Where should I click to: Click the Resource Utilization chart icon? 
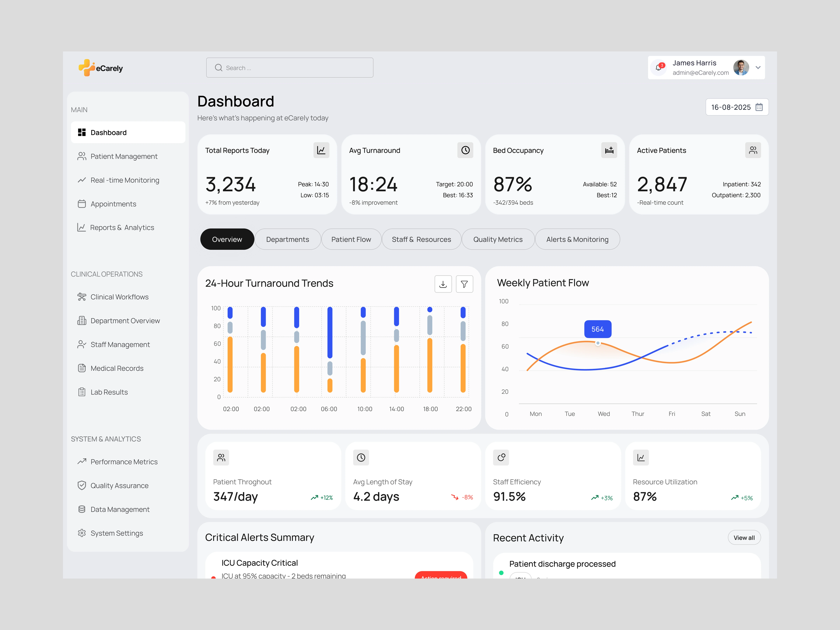(641, 458)
